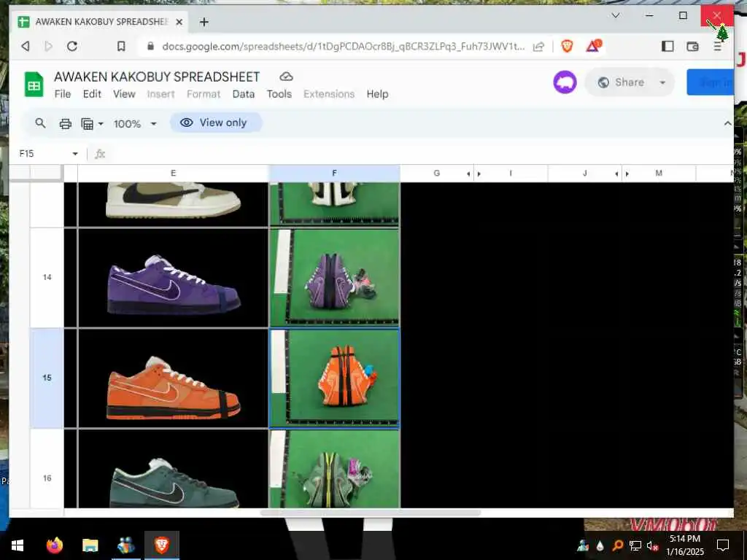Click the purple shoes QC photo

(335, 277)
